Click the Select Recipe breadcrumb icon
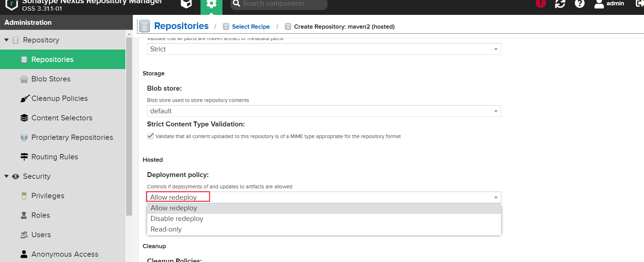 (226, 27)
